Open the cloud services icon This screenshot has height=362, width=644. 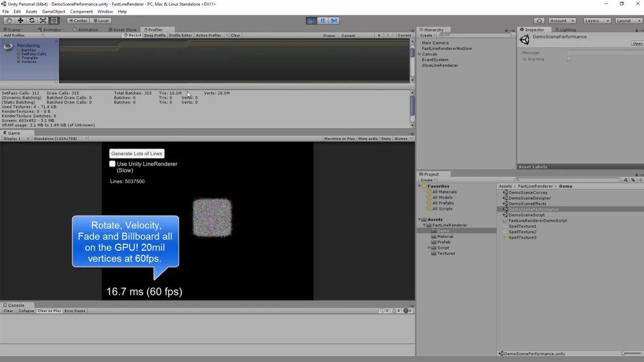(539, 20)
